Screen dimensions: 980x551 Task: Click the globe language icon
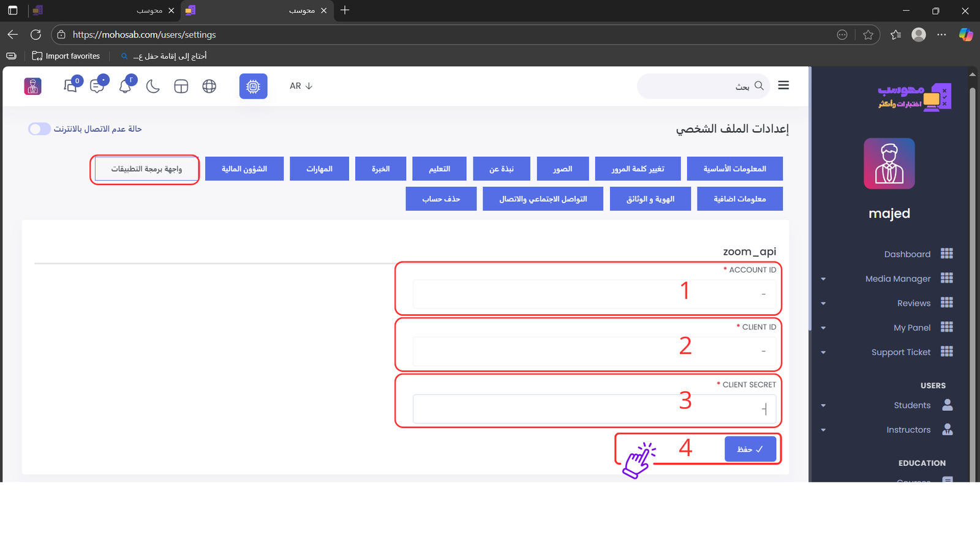(x=209, y=86)
